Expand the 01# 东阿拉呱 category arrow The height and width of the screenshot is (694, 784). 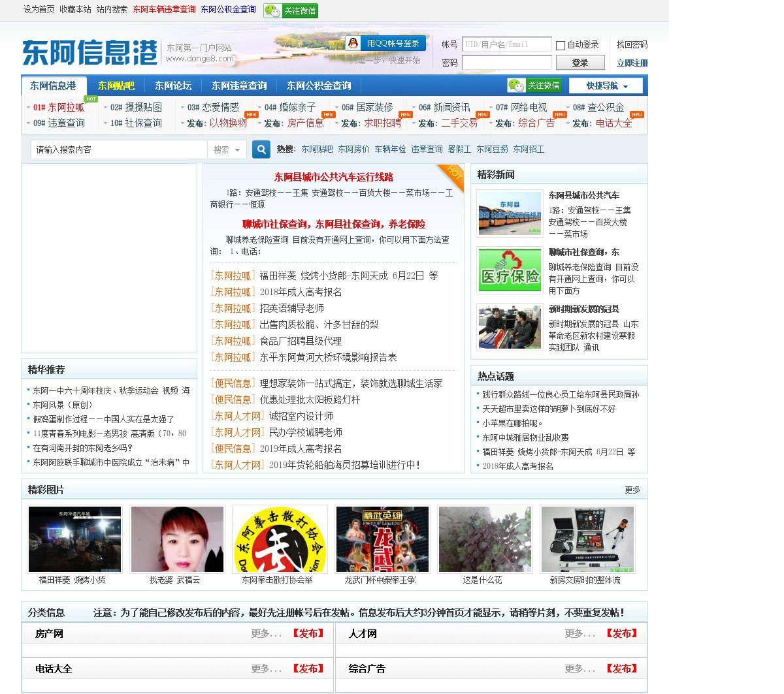pyautogui.click(x=28, y=108)
